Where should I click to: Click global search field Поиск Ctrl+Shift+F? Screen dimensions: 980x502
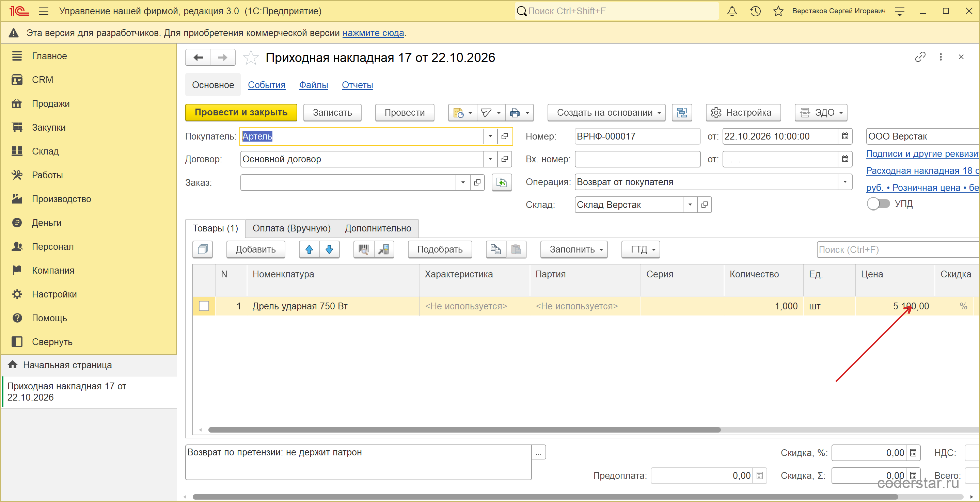click(616, 11)
